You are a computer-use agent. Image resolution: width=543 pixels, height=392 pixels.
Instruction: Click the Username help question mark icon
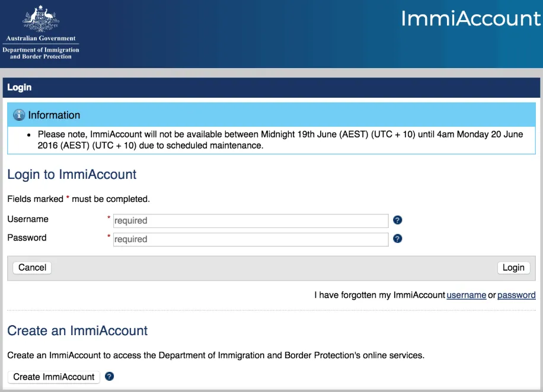398,220
